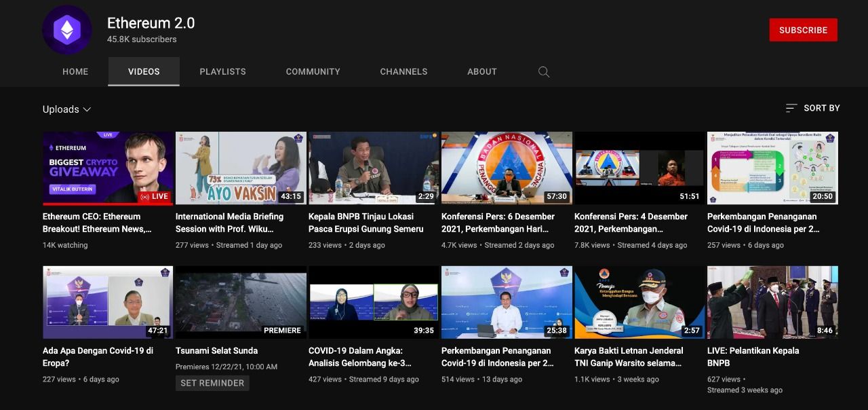The width and height of the screenshot is (868, 410).
Task: Open the 47:21 Covid-19 di Eropa thumbnail
Action: click(x=108, y=302)
